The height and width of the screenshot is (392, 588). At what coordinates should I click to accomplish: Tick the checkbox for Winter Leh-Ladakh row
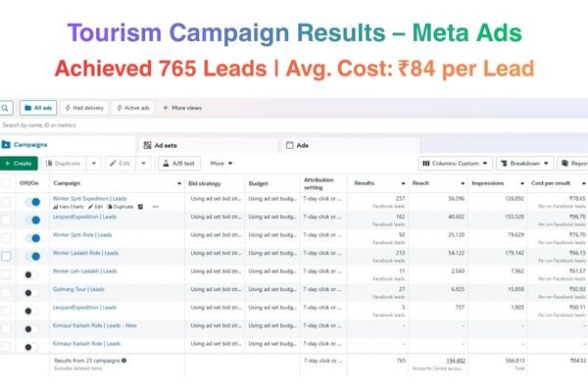(x=6, y=274)
